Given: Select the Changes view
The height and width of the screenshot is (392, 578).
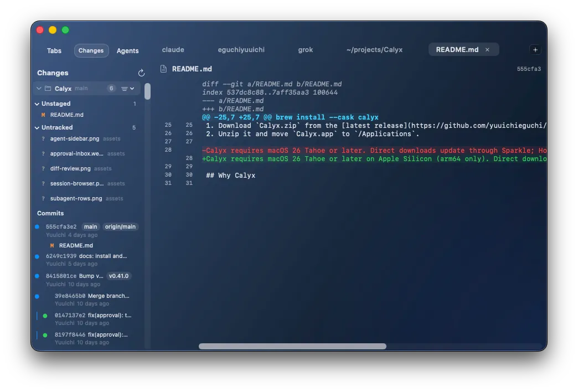Looking at the screenshot, I should [91, 50].
